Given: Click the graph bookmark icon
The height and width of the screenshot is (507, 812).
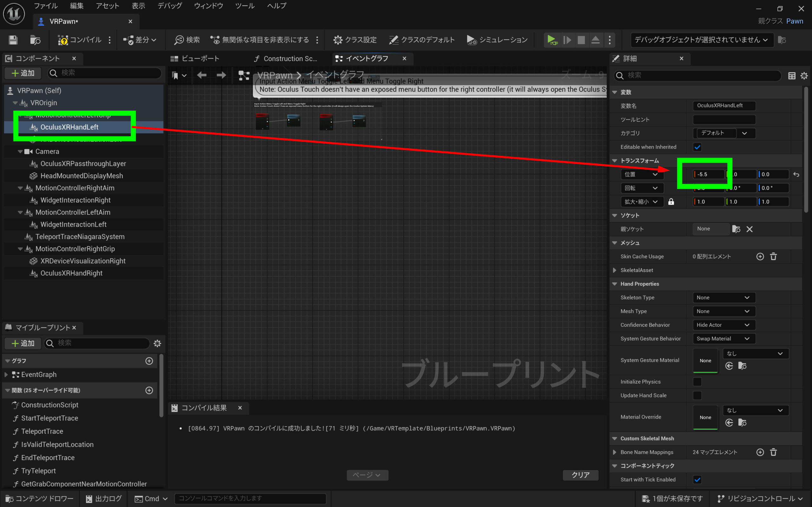Looking at the screenshot, I should [x=175, y=75].
